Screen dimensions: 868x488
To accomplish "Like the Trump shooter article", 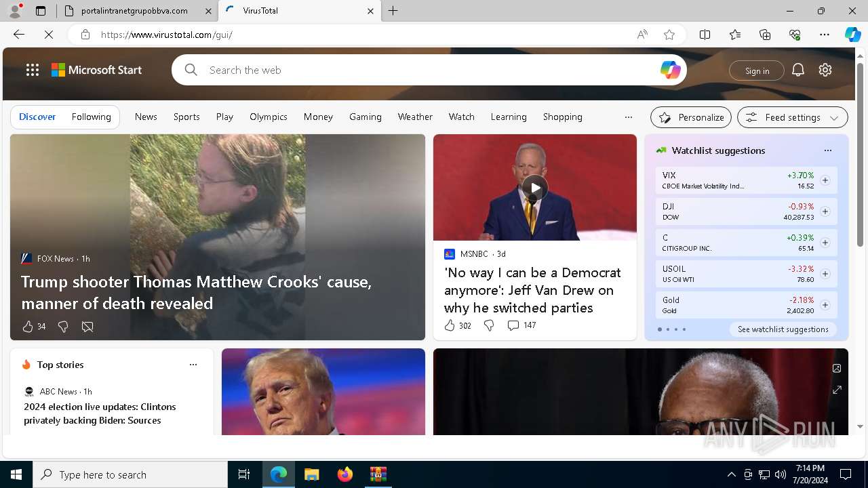I will click(x=28, y=327).
